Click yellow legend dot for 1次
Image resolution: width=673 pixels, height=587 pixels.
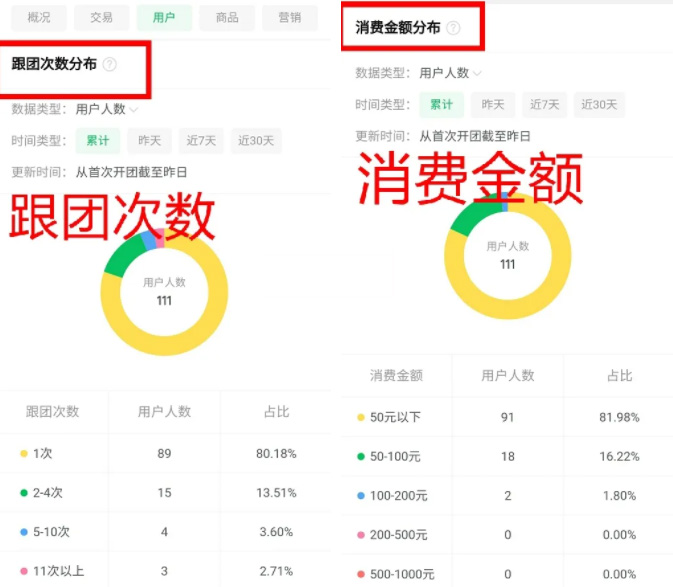click(x=24, y=454)
